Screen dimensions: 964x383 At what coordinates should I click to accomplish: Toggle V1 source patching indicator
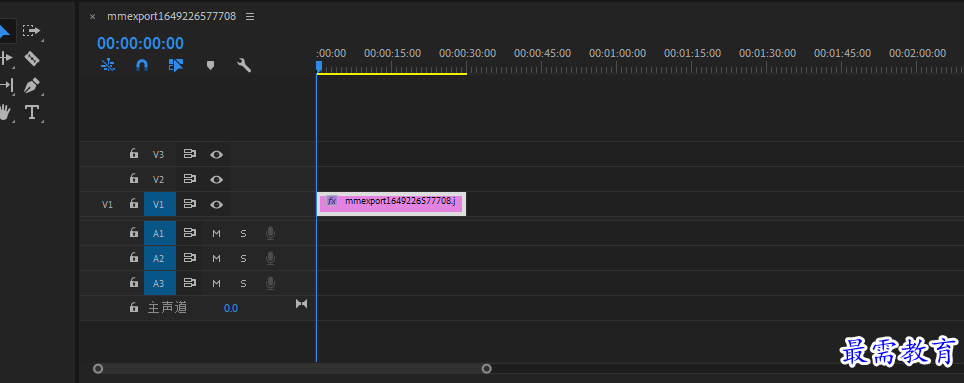tap(108, 204)
